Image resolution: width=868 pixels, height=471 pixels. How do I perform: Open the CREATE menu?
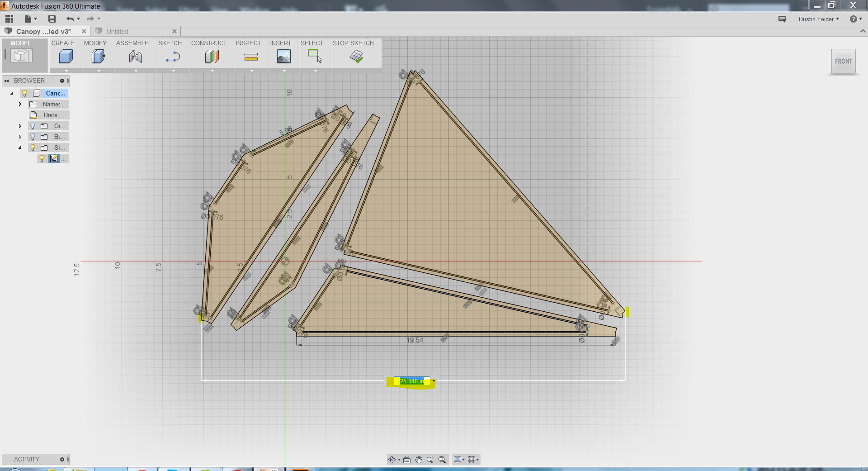63,43
